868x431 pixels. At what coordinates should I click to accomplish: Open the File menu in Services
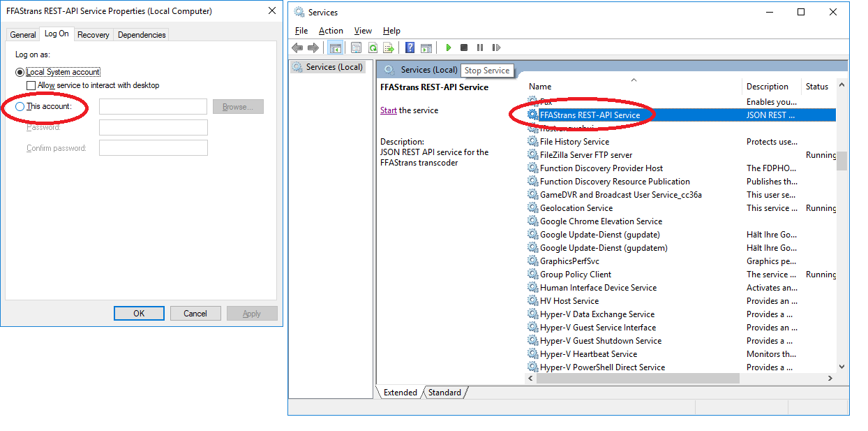301,31
